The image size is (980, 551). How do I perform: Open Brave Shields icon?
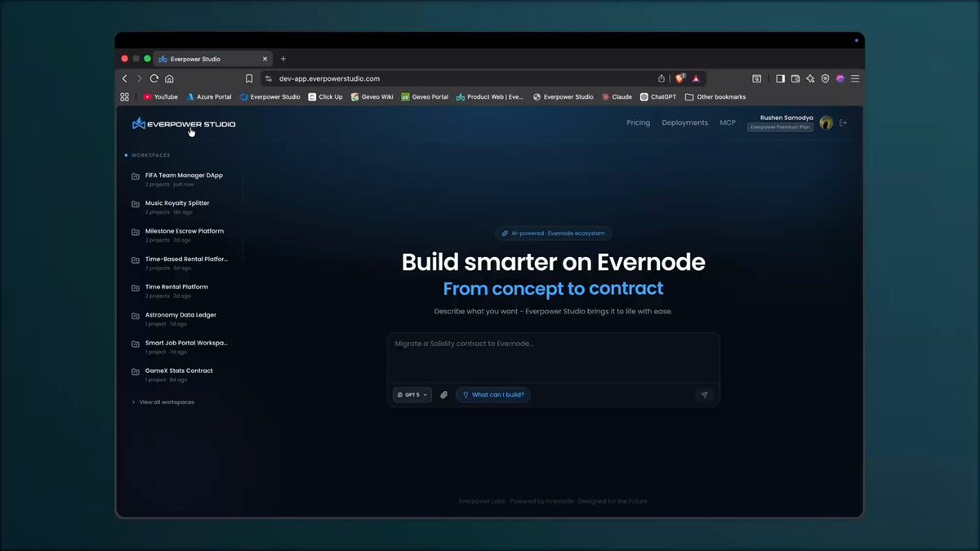click(679, 78)
